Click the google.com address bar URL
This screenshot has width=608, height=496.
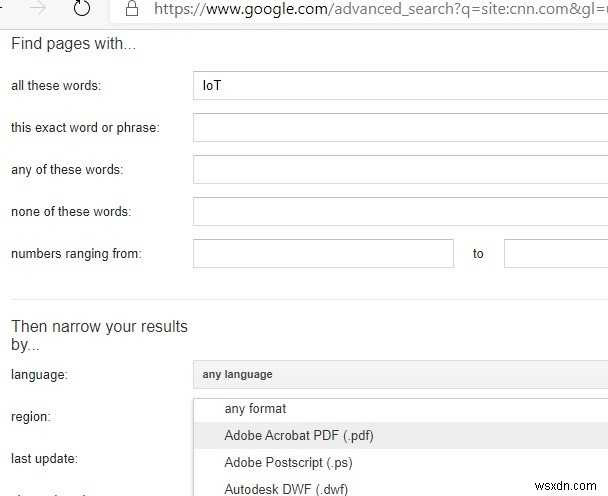[x=381, y=9]
